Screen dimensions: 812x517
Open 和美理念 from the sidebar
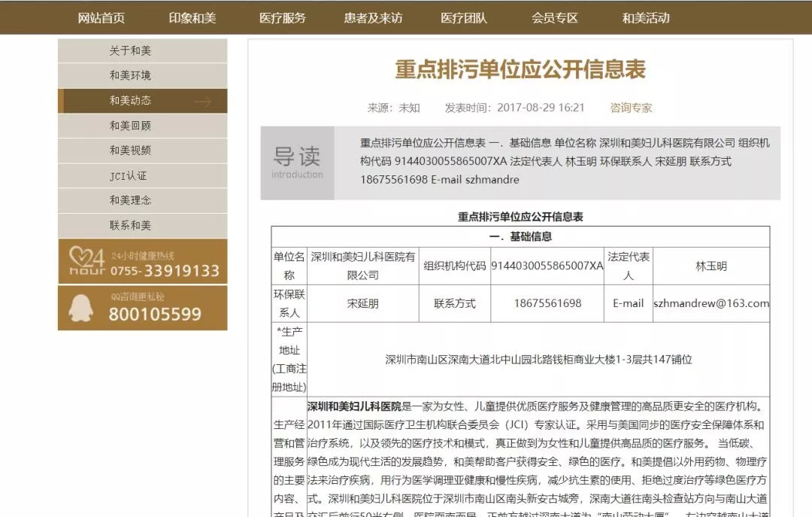click(x=130, y=200)
